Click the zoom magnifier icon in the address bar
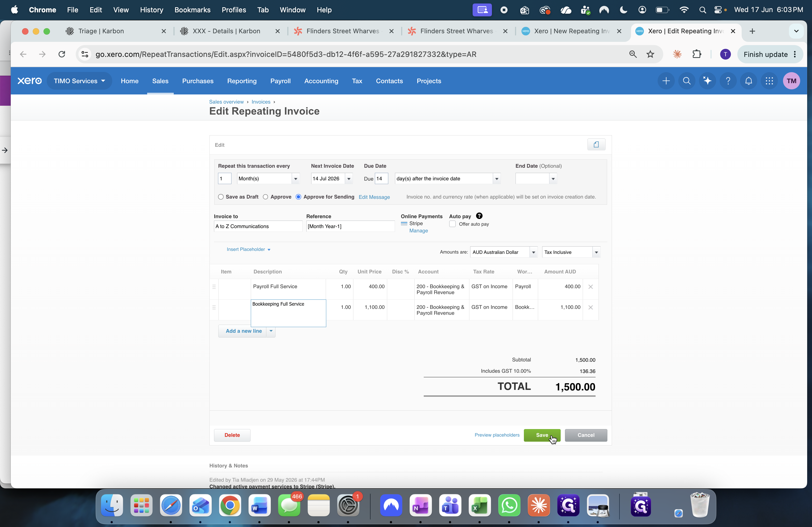Screen dimensions: 812x527 pos(633,54)
